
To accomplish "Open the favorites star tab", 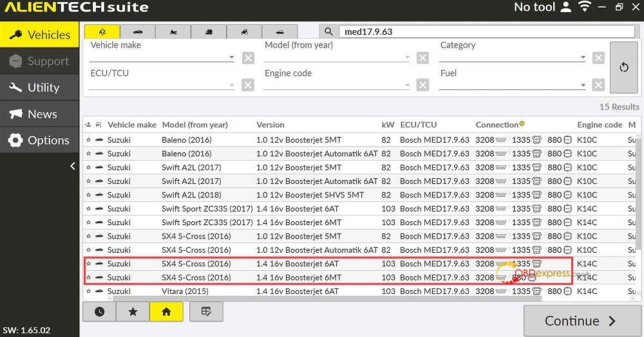I will [133, 312].
